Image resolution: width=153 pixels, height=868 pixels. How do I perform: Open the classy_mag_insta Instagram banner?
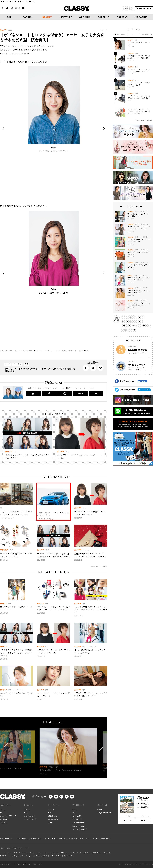tap(133, 400)
